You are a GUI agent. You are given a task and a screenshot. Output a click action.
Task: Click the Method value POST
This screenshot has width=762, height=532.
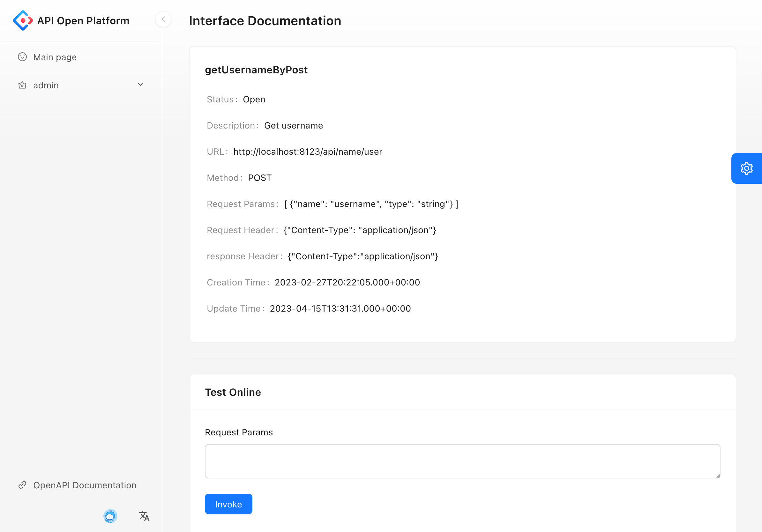coord(260,178)
